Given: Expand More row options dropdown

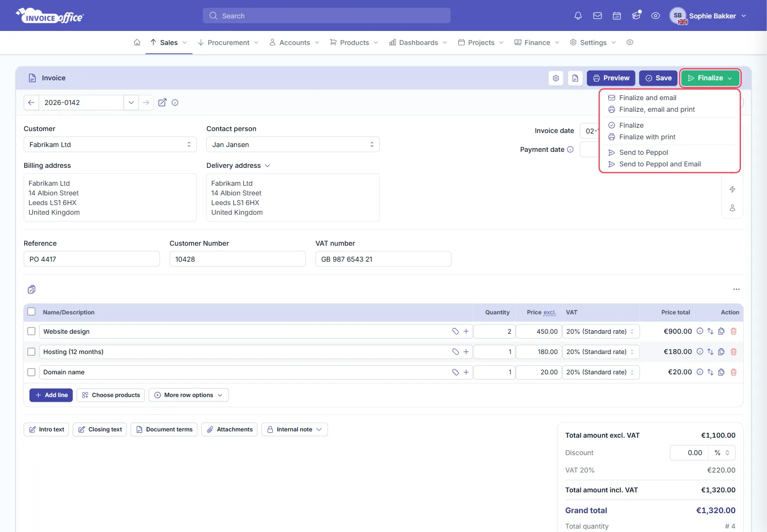Looking at the screenshot, I should 189,395.
